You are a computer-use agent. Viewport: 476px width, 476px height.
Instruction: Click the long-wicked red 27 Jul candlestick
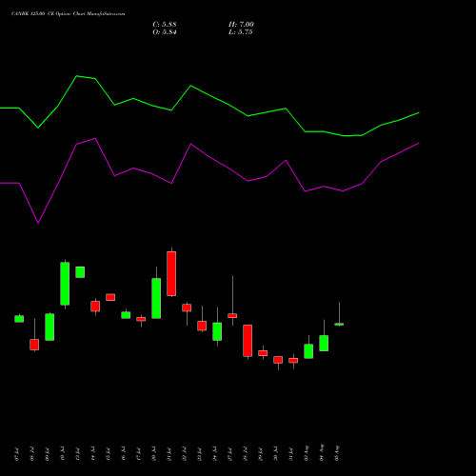(232, 315)
